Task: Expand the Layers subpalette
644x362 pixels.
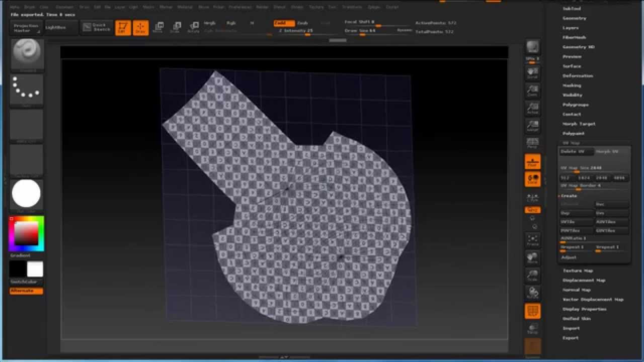Action: [571, 28]
